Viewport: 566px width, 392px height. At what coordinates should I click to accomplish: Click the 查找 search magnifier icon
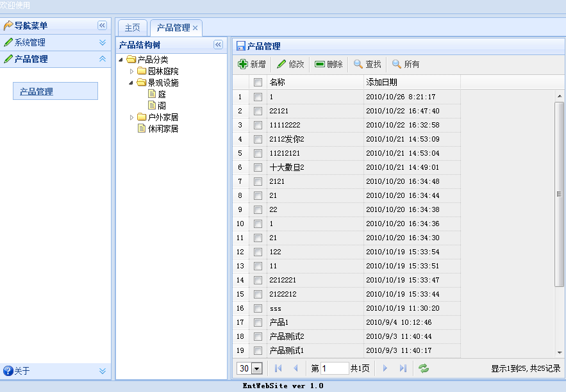pos(358,64)
